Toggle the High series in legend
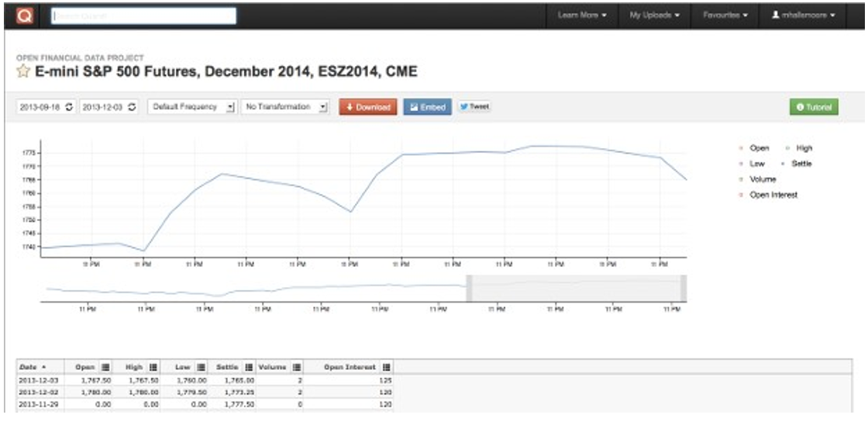 [x=799, y=148]
